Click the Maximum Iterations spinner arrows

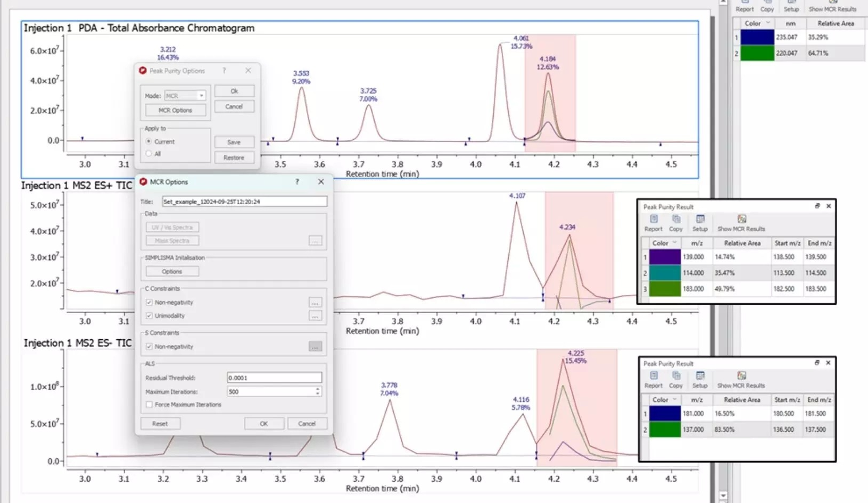click(x=318, y=391)
